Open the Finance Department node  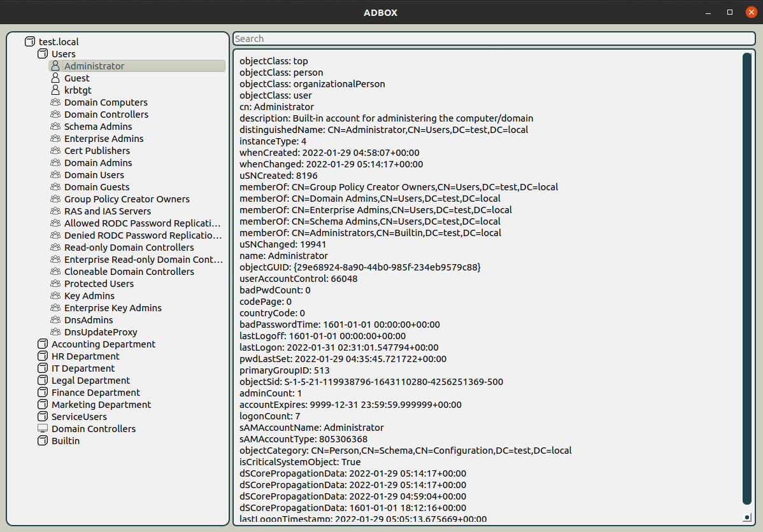(x=96, y=393)
